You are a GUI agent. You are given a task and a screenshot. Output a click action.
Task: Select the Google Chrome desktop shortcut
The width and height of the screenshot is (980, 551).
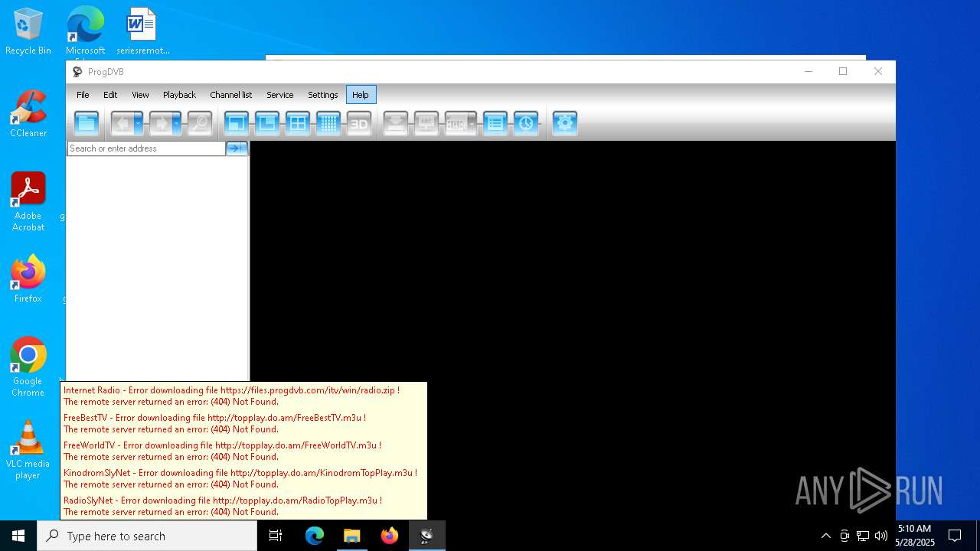tap(28, 367)
